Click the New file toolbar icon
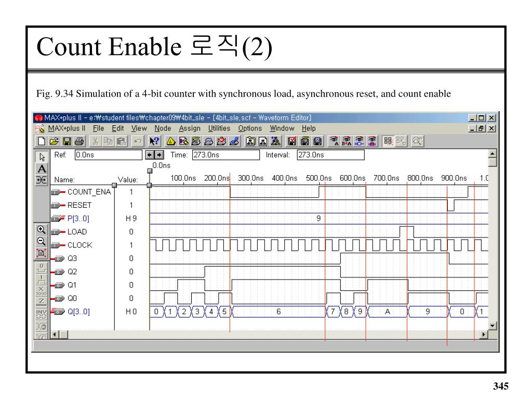532x399 pixels. 41,141
